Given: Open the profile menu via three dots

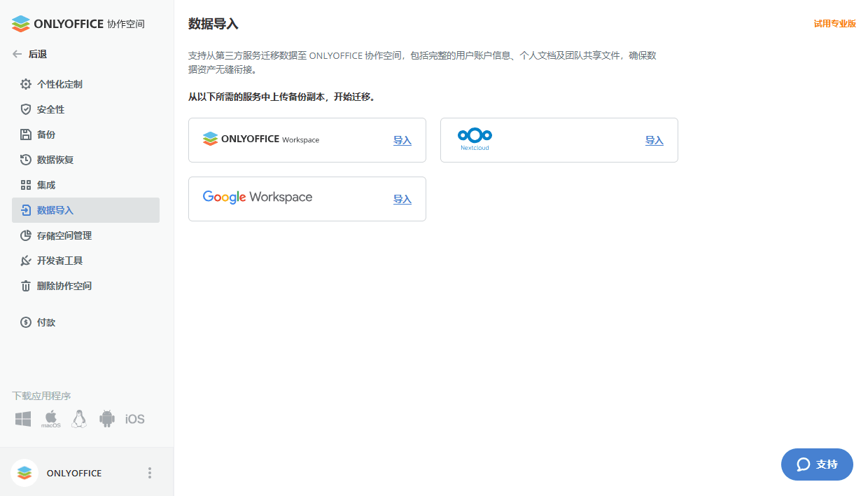Looking at the screenshot, I should pos(149,473).
